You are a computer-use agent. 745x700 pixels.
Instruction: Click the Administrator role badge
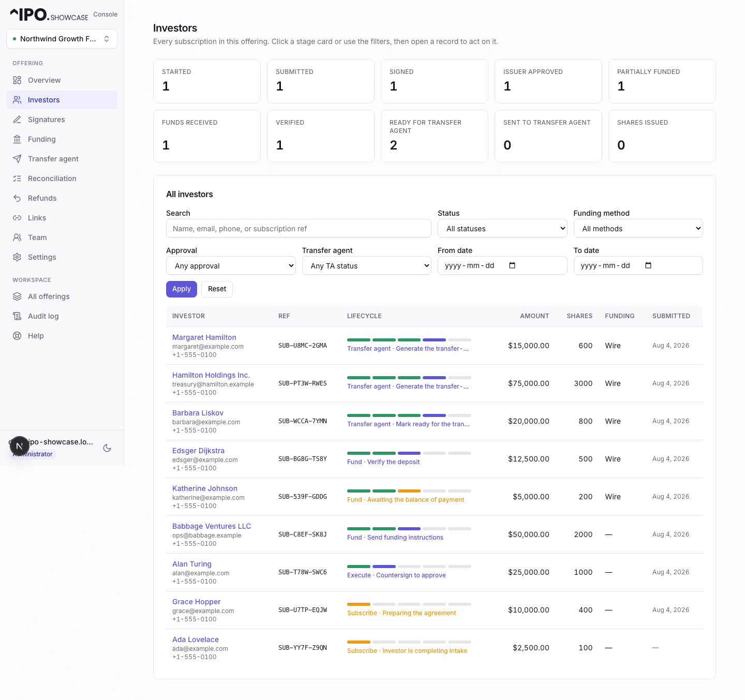[33, 454]
